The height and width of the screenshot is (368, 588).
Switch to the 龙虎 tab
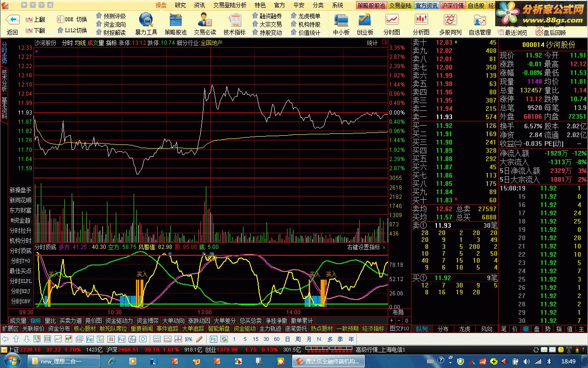coord(465,329)
